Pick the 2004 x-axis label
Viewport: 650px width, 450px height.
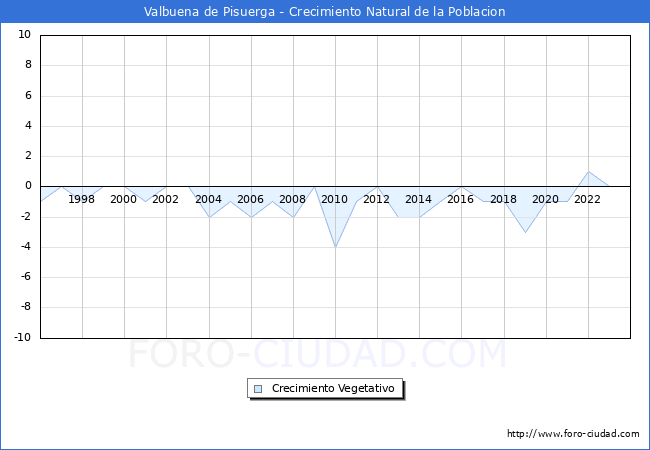tap(208, 199)
